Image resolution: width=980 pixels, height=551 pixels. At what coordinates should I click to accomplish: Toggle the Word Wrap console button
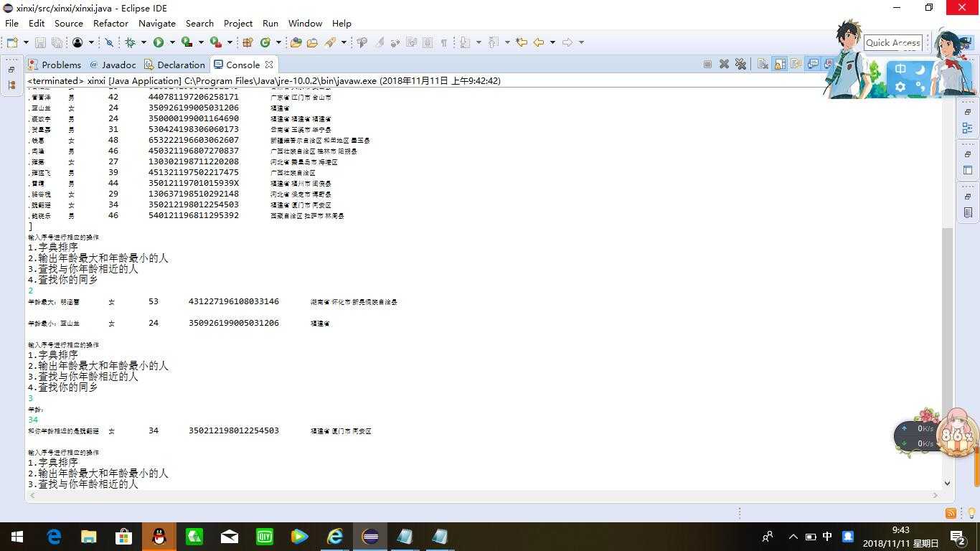[x=796, y=65]
